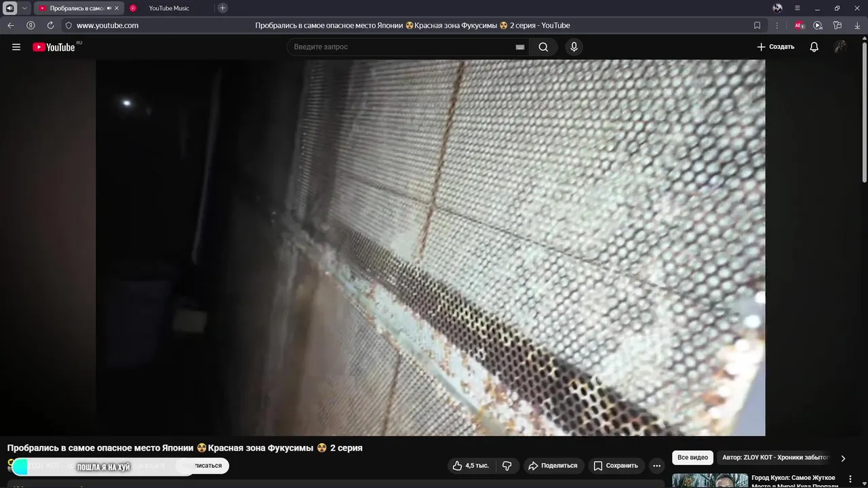
Task: Click the tab sound indicator icon at far left
Action: coord(9,8)
